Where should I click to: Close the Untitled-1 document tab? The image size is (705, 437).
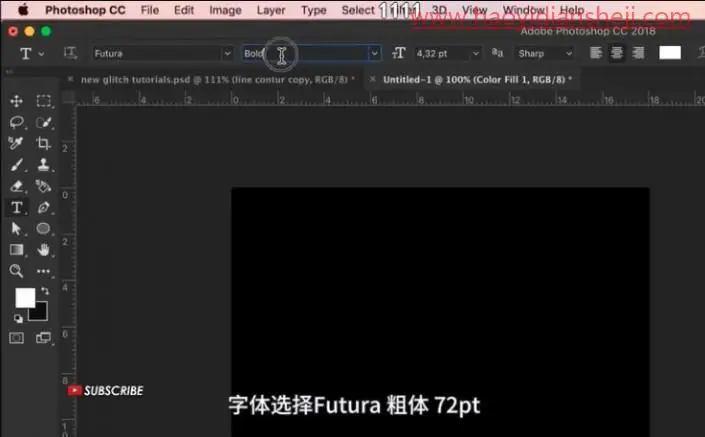click(372, 79)
